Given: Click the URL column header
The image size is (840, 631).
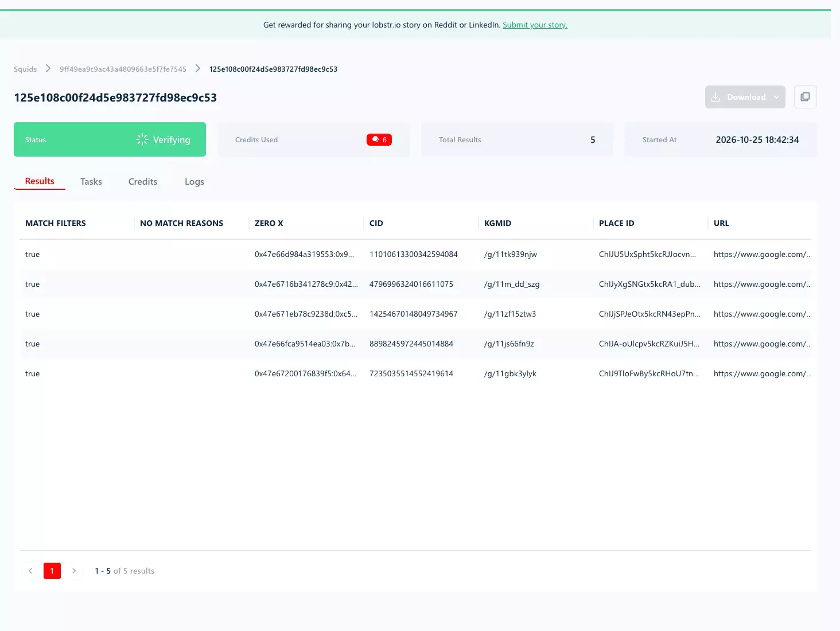Looking at the screenshot, I should [x=721, y=223].
